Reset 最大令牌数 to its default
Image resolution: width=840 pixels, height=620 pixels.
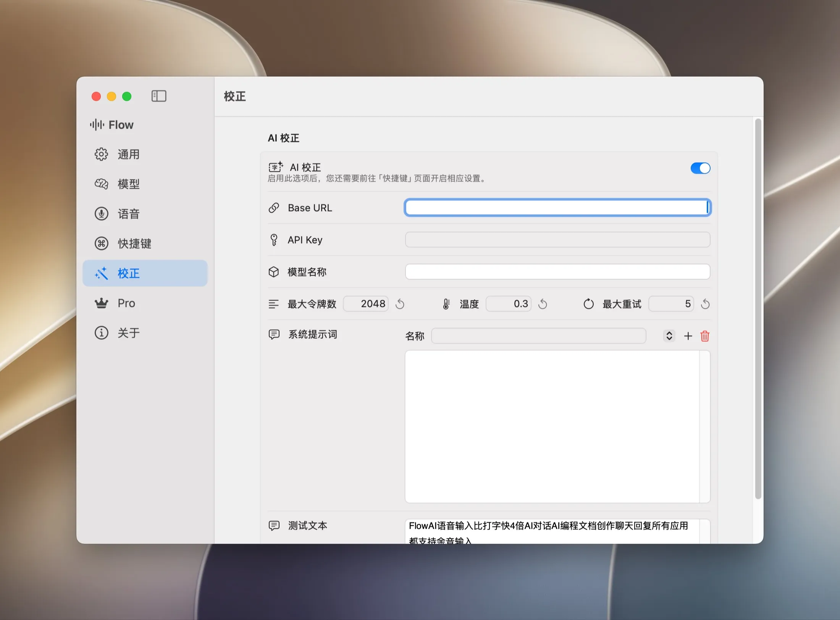coord(400,304)
